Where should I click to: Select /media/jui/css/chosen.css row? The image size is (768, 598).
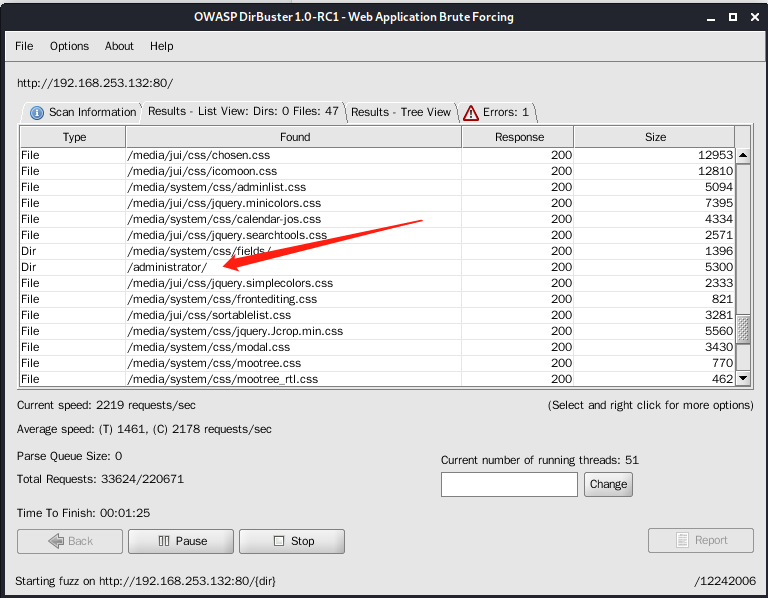tap(377, 155)
